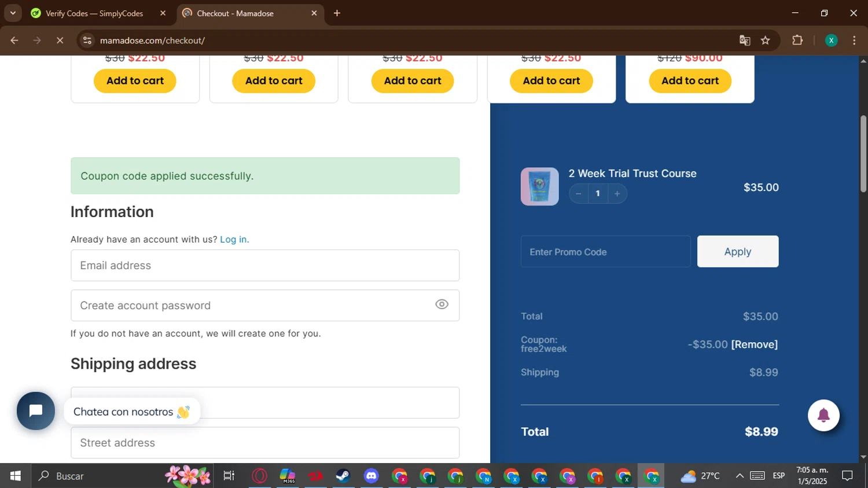Open the Windows Start menu
The height and width of the screenshot is (488, 868).
pyautogui.click(x=15, y=476)
